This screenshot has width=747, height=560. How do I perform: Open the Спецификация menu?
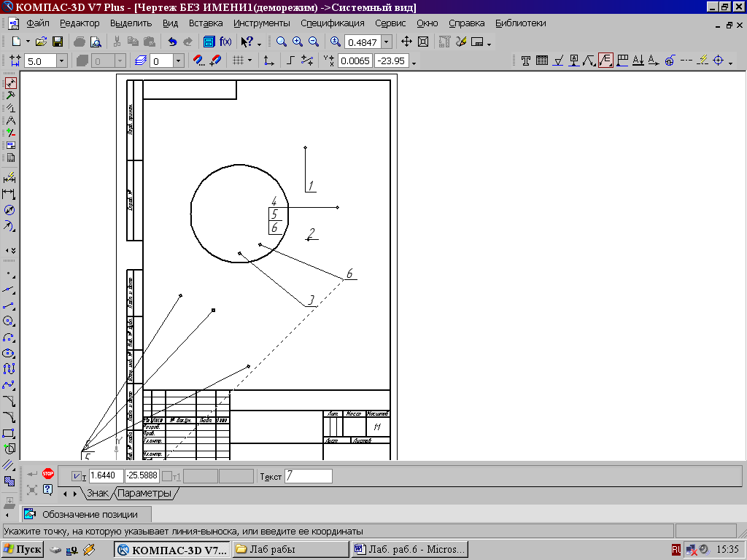click(x=333, y=23)
